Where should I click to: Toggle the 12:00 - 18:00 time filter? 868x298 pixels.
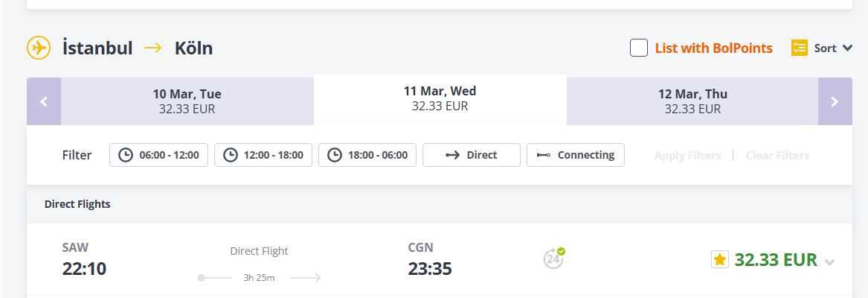tap(263, 155)
